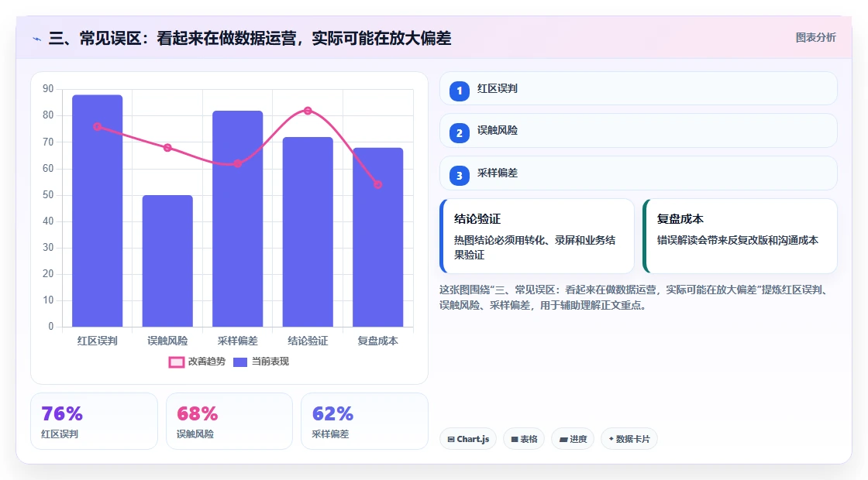
Task: Click the 采样偏差 bar in chart
Action: pyautogui.click(x=237, y=219)
